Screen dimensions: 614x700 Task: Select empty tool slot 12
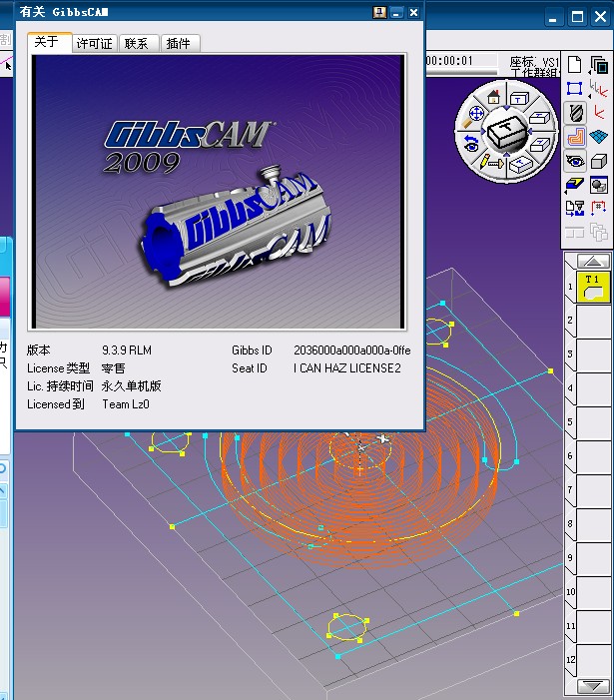click(x=593, y=660)
